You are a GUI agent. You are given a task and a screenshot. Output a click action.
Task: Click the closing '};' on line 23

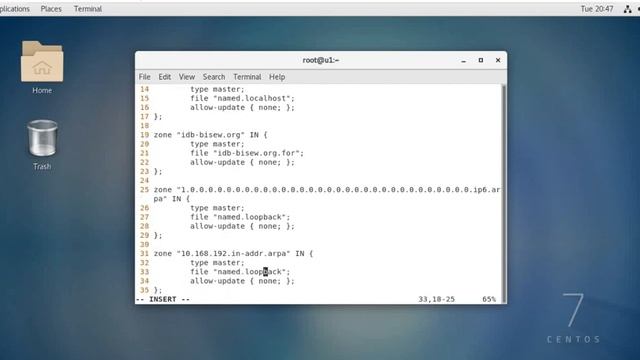(158, 171)
